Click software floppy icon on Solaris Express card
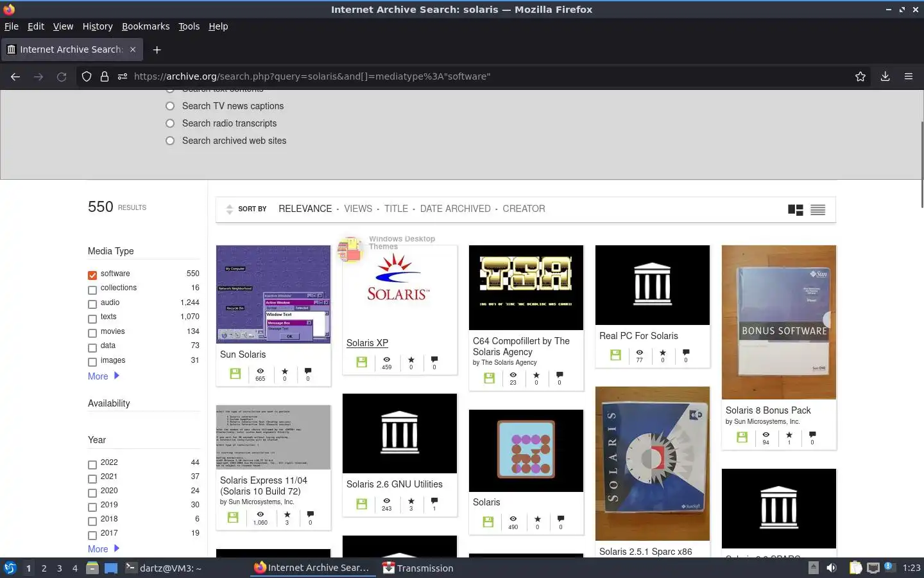The width and height of the screenshot is (924, 578). 233,517
